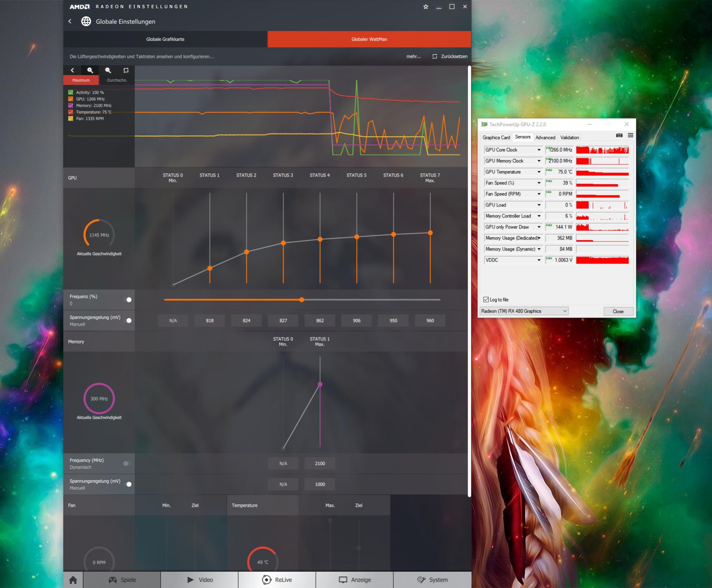The image size is (712, 588).
Task: Toggle the Temperature legend checkbox
Action: click(71, 112)
